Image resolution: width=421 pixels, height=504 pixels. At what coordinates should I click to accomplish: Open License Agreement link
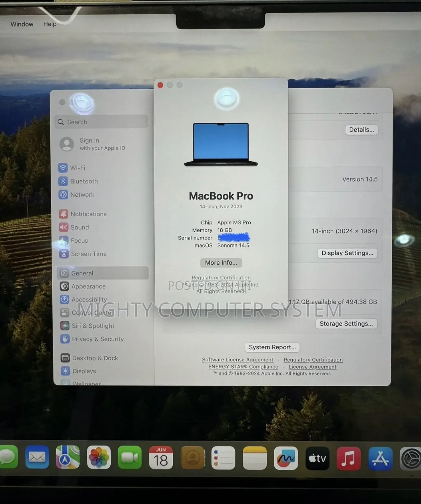pyautogui.click(x=312, y=367)
